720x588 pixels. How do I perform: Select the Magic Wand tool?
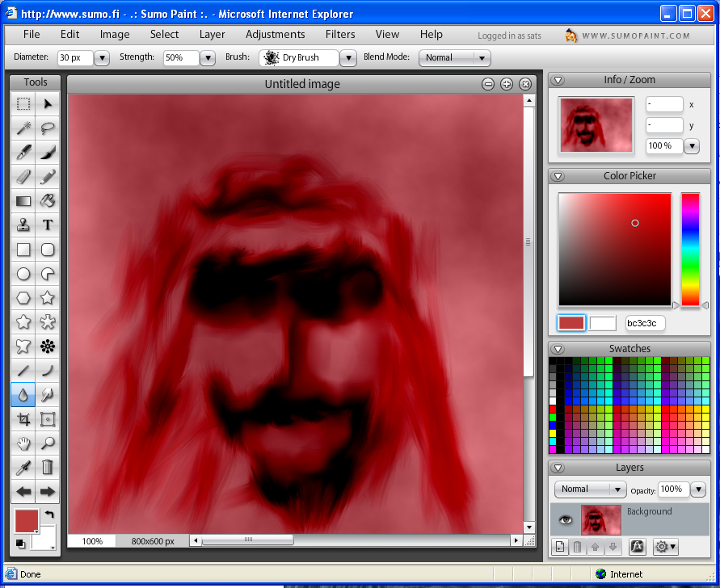pyautogui.click(x=23, y=128)
